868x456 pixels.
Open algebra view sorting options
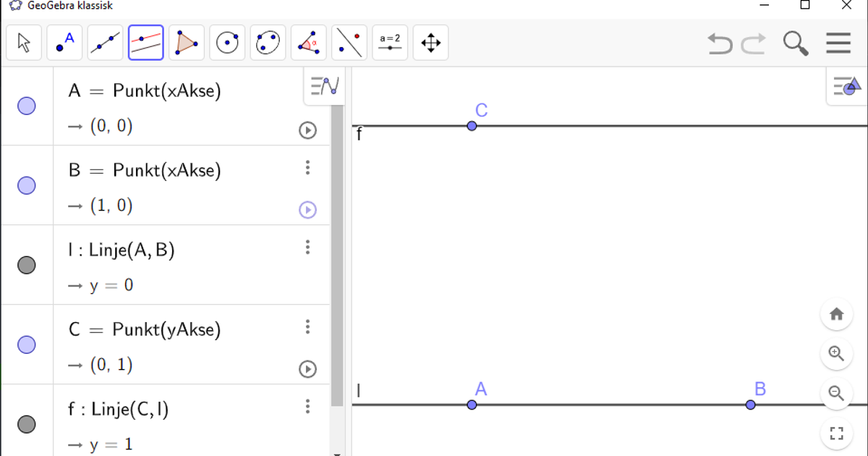click(x=323, y=85)
